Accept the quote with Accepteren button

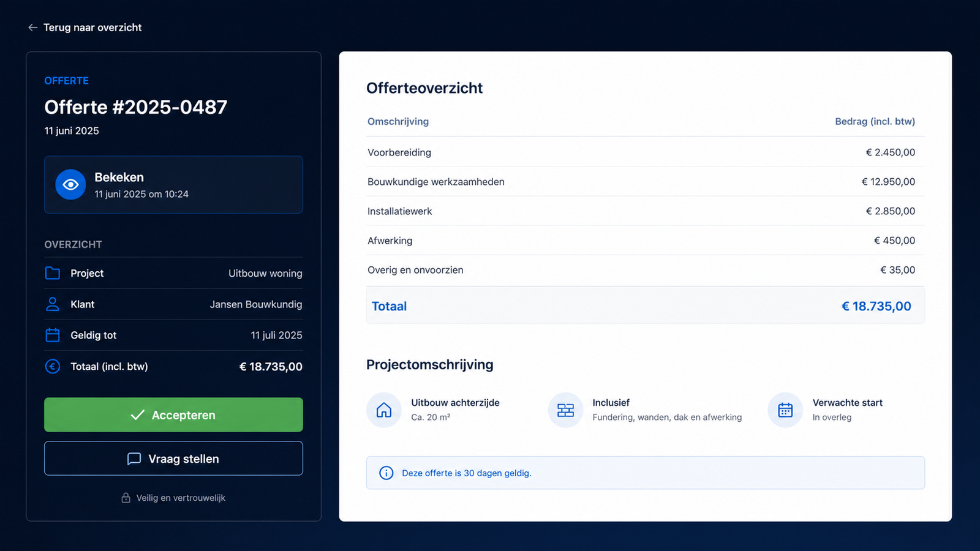click(x=173, y=414)
